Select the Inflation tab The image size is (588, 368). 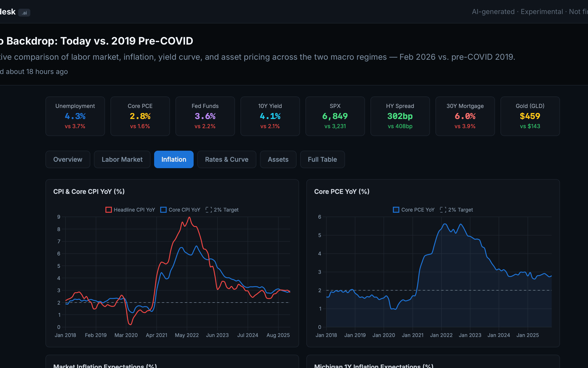click(174, 159)
